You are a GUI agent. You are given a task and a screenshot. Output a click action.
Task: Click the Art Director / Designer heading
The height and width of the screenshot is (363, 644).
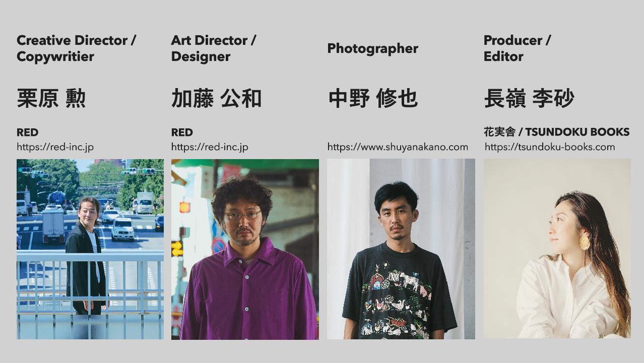(214, 48)
